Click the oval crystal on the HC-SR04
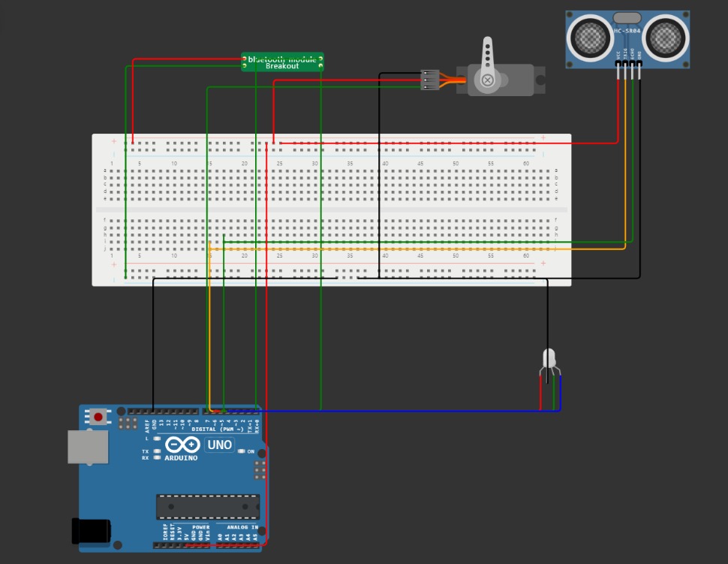This screenshot has width=728, height=564. click(627, 18)
